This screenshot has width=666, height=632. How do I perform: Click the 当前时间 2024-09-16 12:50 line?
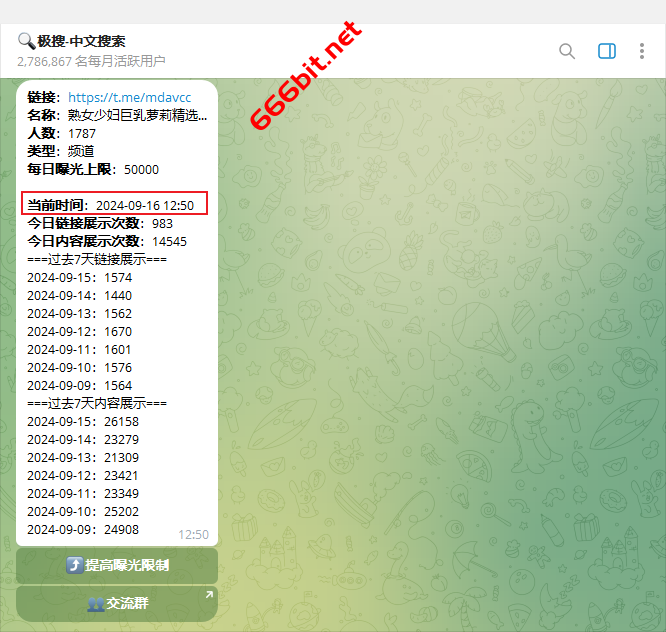tap(111, 206)
